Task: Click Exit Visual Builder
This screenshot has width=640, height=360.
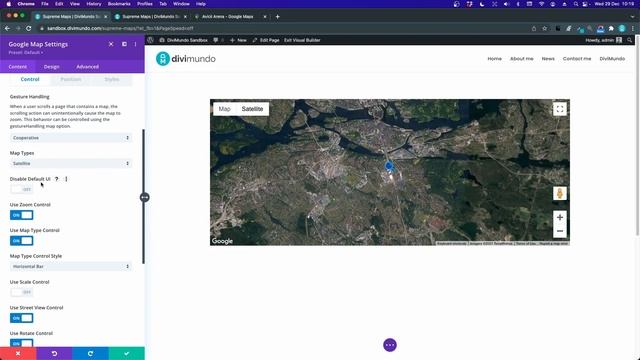Action: point(302,40)
